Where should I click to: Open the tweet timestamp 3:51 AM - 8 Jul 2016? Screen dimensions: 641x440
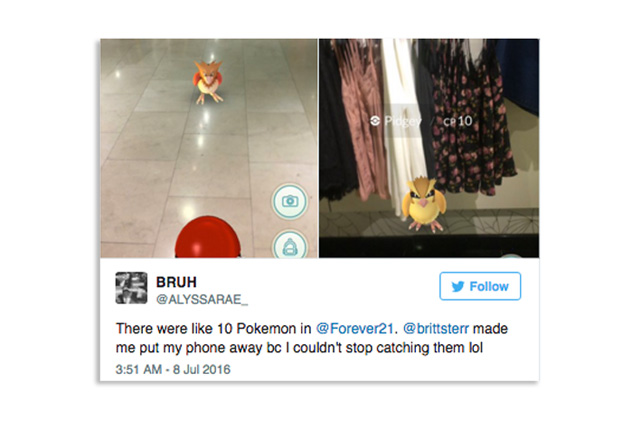173,369
